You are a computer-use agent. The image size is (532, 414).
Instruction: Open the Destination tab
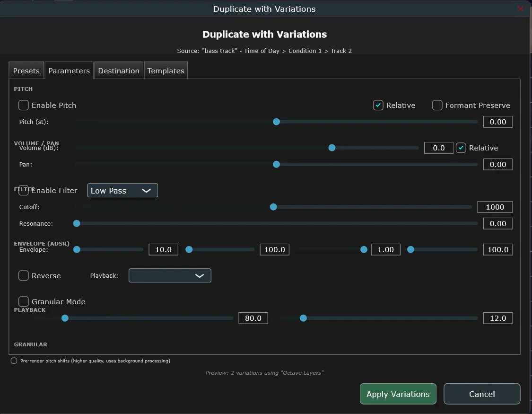[x=119, y=70]
